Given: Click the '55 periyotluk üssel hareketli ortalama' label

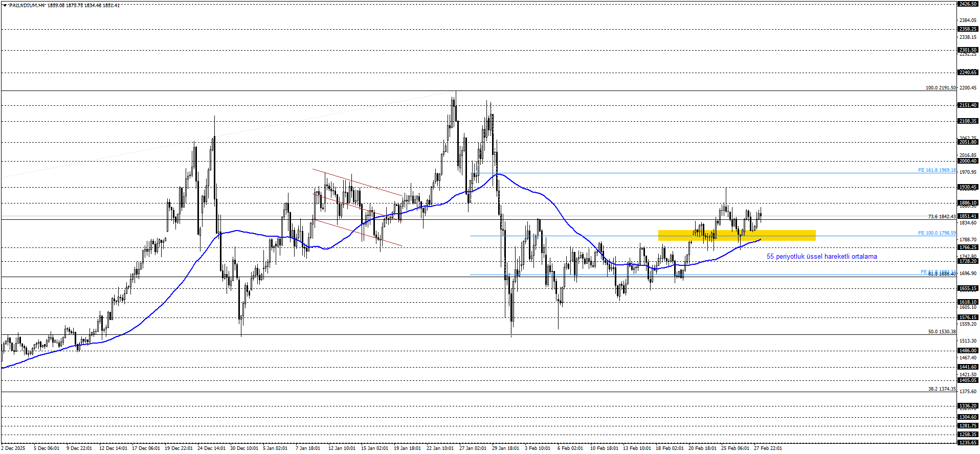Looking at the screenshot, I should pos(821,257).
